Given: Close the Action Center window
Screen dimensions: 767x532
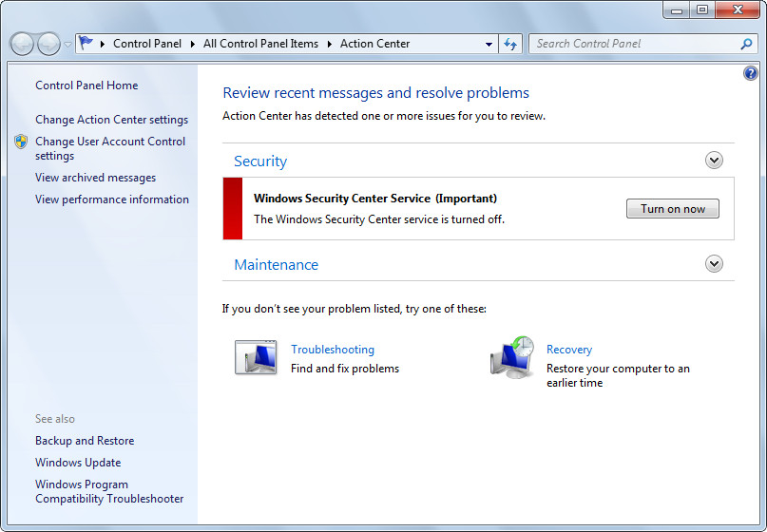Looking at the screenshot, I should pyautogui.click(x=738, y=10).
